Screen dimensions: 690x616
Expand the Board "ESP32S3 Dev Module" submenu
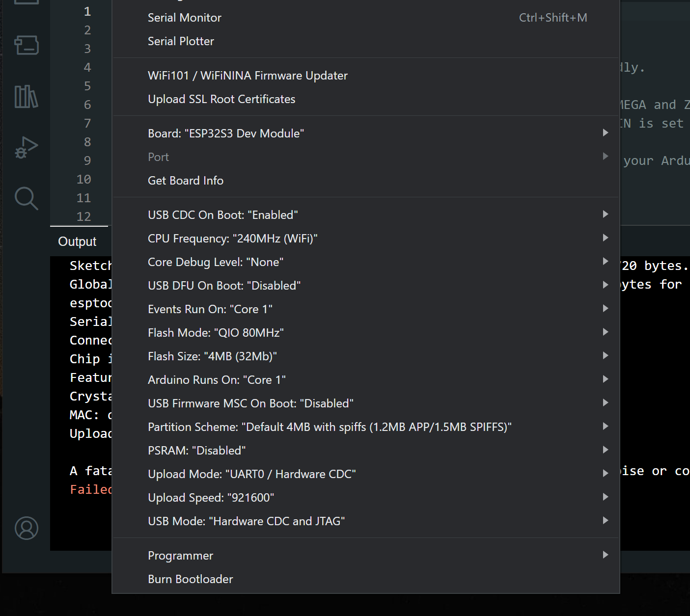tap(366, 134)
